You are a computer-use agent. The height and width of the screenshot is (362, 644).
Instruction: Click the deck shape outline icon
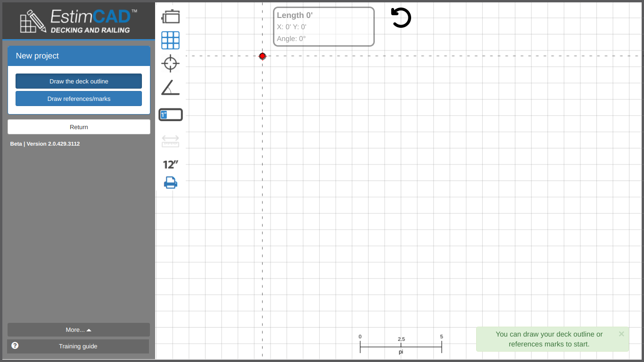pos(171,16)
